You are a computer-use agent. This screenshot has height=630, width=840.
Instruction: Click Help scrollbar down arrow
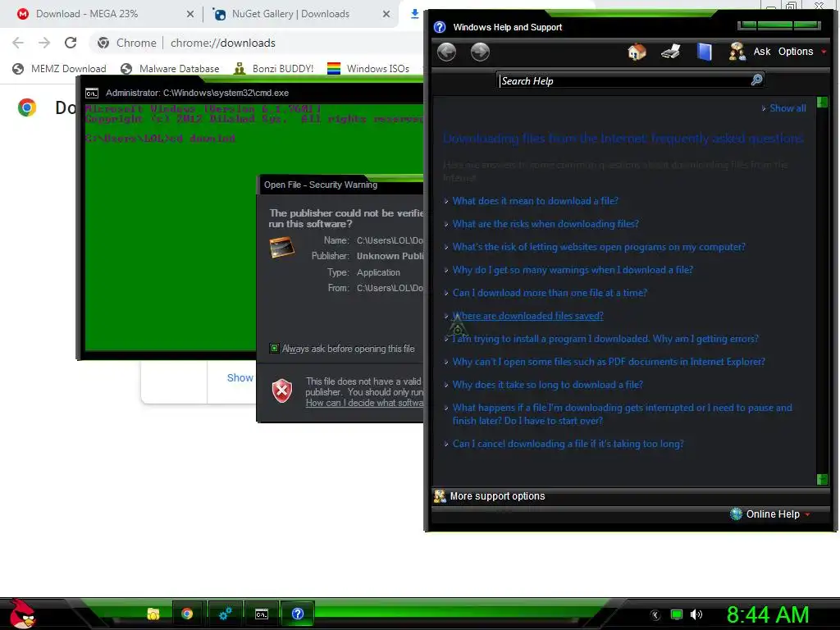pyautogui.click(x=822, y=479)
